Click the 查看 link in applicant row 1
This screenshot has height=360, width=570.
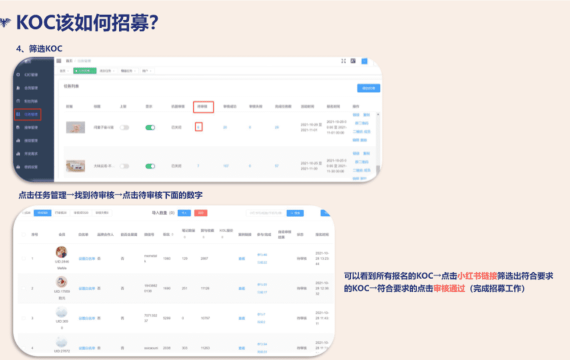tap(241, 259)
